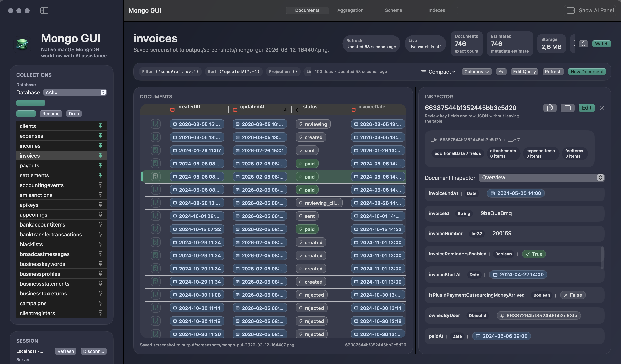The image size is (621, 364).
Task: Open document icon for 2024-10-15 07:32 row
Action: pos(155,229)
